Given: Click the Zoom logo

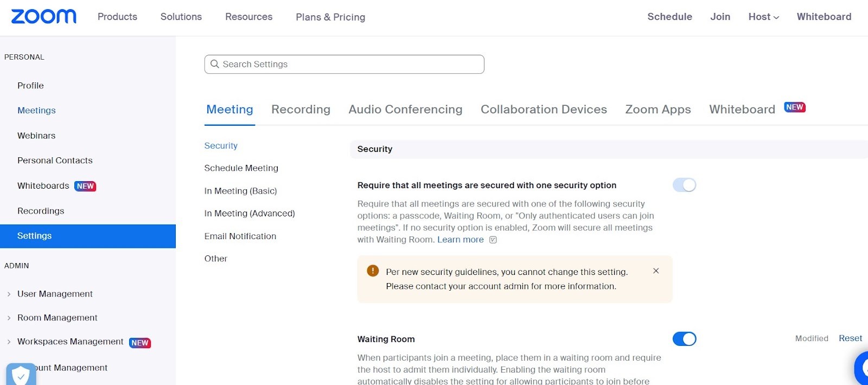Looking at the screenshot, I should click(44, 17).
